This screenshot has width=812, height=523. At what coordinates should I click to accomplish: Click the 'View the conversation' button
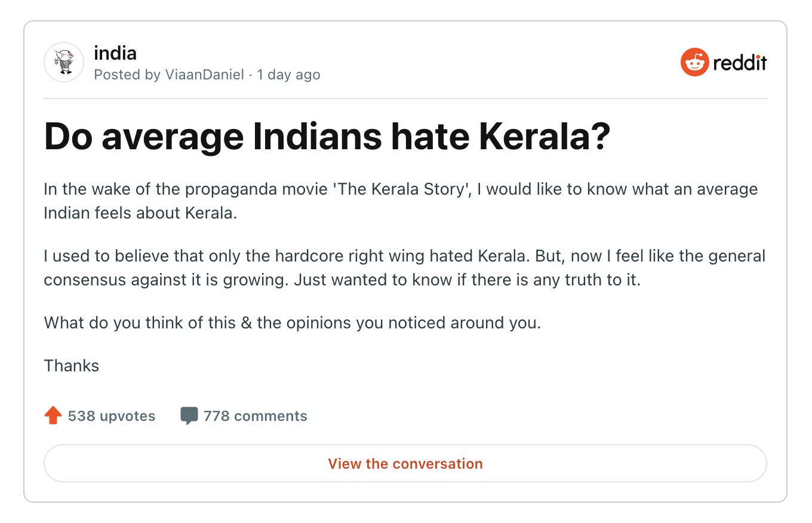405,463
